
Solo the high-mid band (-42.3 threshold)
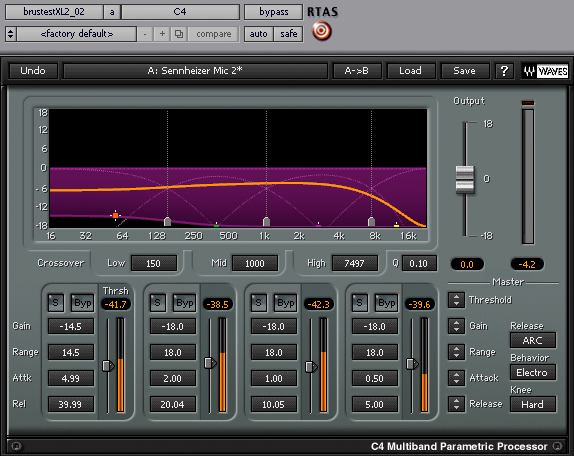click(x=258, y=303)
